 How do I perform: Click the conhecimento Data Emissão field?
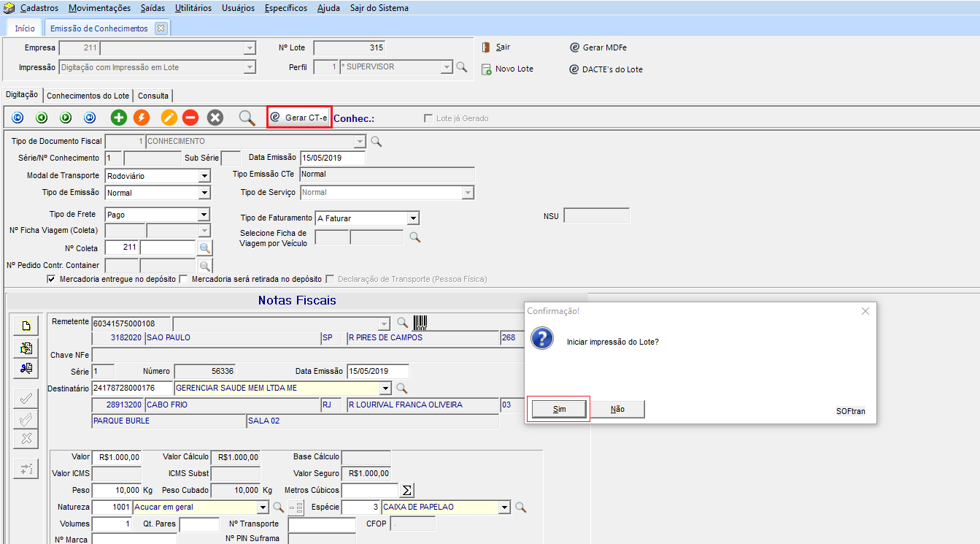click(332, 158)
